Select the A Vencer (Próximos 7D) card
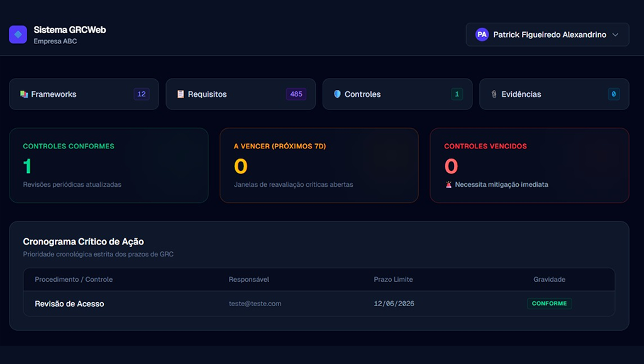This screenshot has height=364, width=644. click(x=319, y=165)
